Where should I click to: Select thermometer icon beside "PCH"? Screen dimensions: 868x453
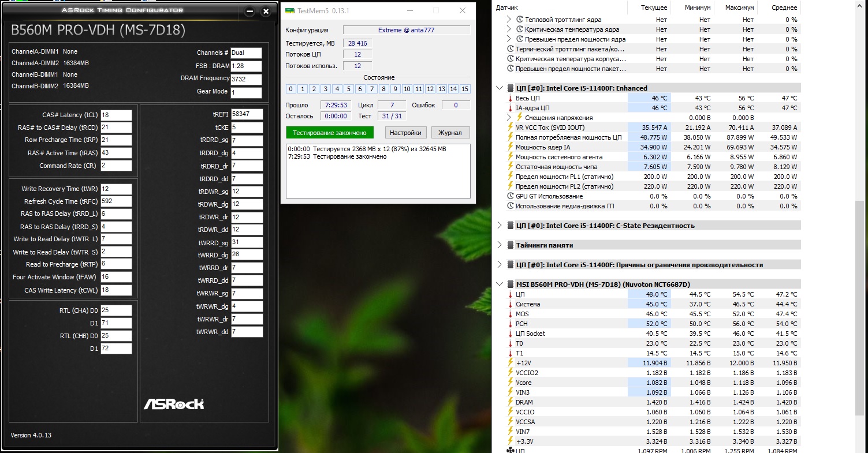(510, 324)
